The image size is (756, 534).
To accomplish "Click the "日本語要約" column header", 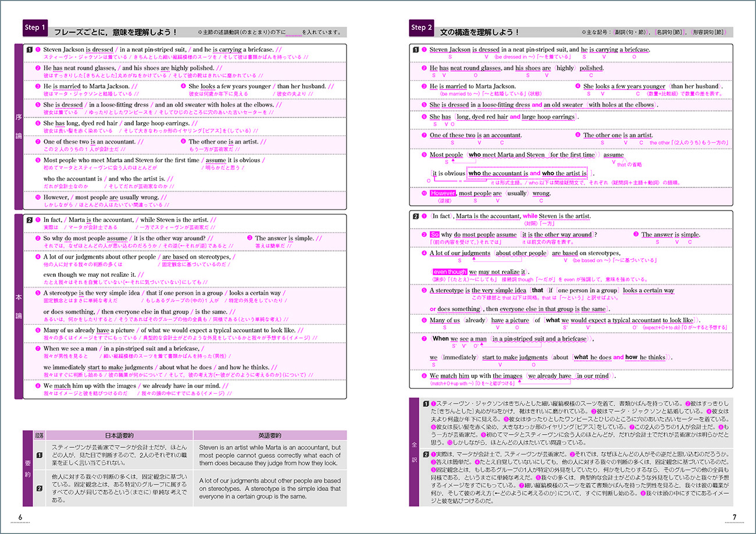I will pyautogui.click(x=119, y=436).
